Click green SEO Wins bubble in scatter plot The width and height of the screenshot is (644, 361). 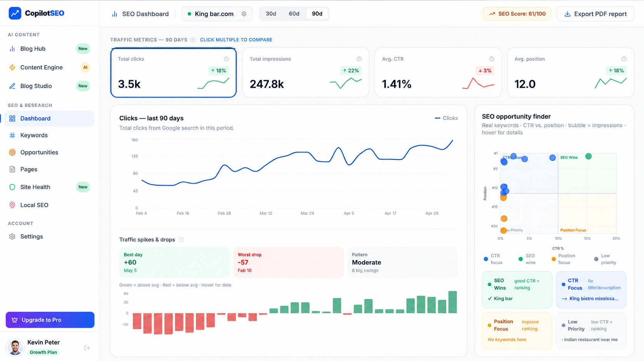click(588, 156)
